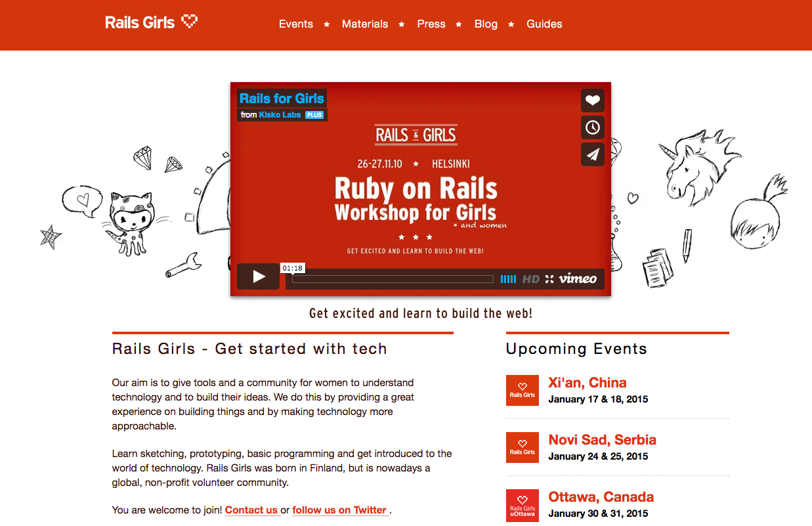The image size is (812, 526).
Task: Go to the Press page
Action: (431, 24)
